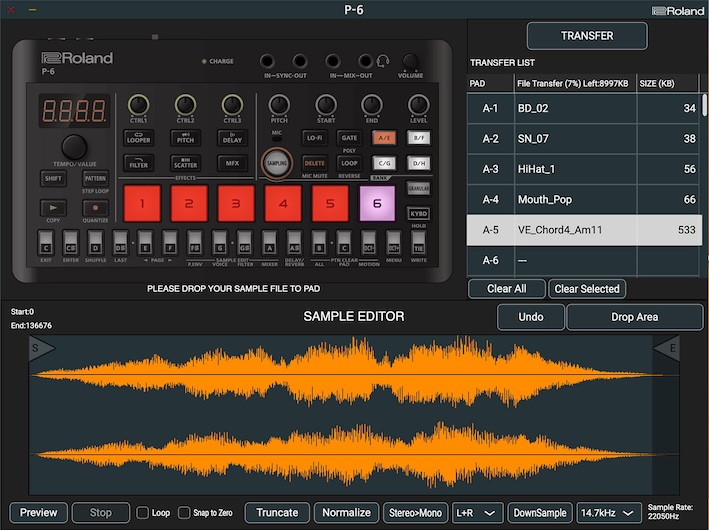Click the DownSample button

click(540, 513)
